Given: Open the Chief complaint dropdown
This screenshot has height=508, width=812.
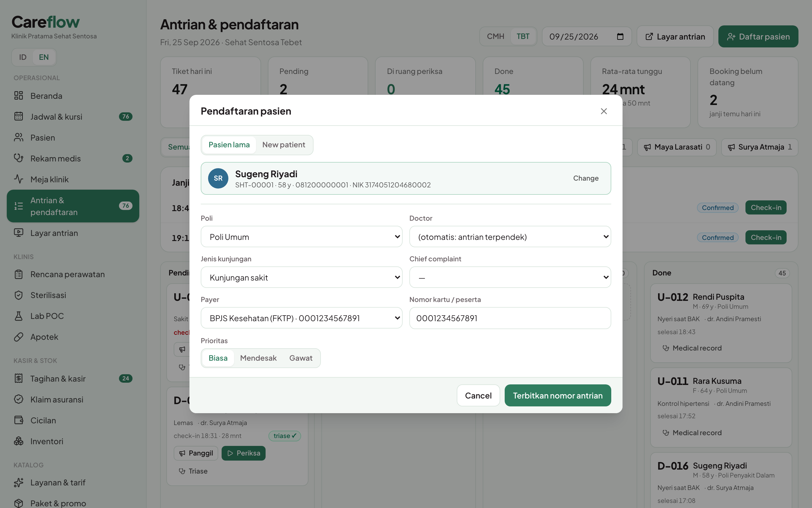Looking at the screenshot, I should [510, 277].
